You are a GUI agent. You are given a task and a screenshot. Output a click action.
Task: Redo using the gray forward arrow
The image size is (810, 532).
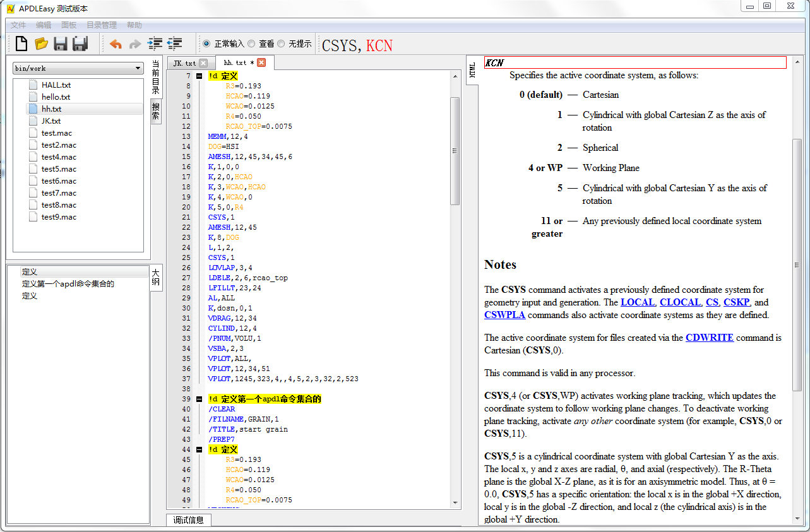(x=135, y=44)
